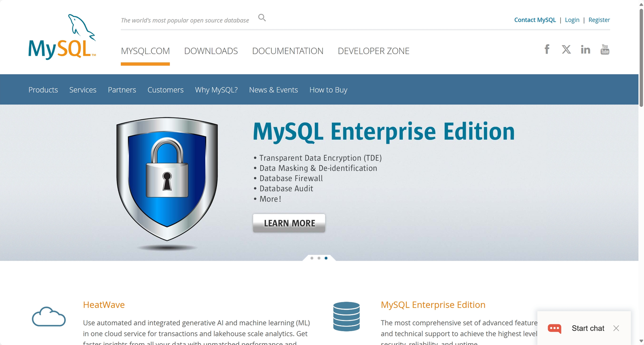Viewport: 644px width, 345px height.
Task: Select Why MySQL? in the navigation bar
Action: pos(216,89)
